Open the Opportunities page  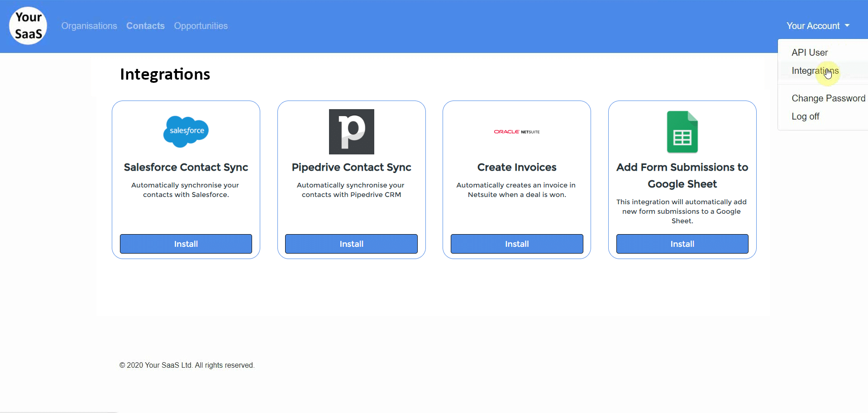201,26
